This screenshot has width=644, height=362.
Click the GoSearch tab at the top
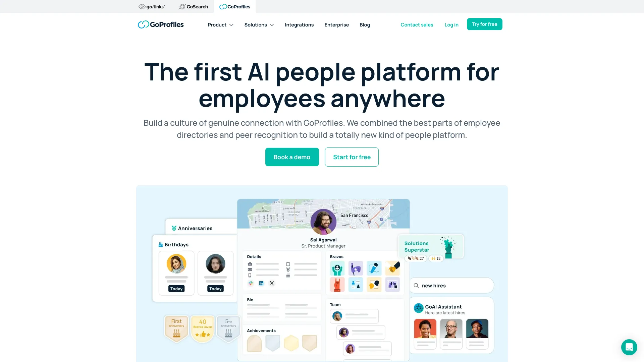point(193,7)
